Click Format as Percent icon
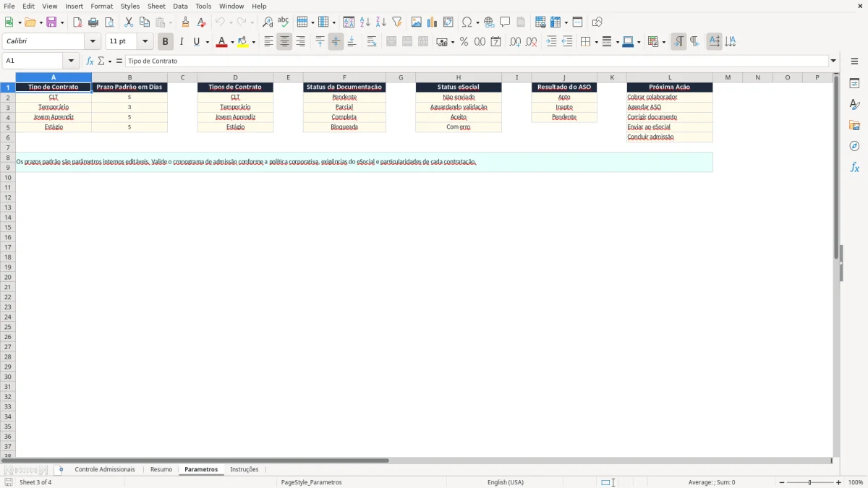868x488 pixels. (x=464, y=42)
